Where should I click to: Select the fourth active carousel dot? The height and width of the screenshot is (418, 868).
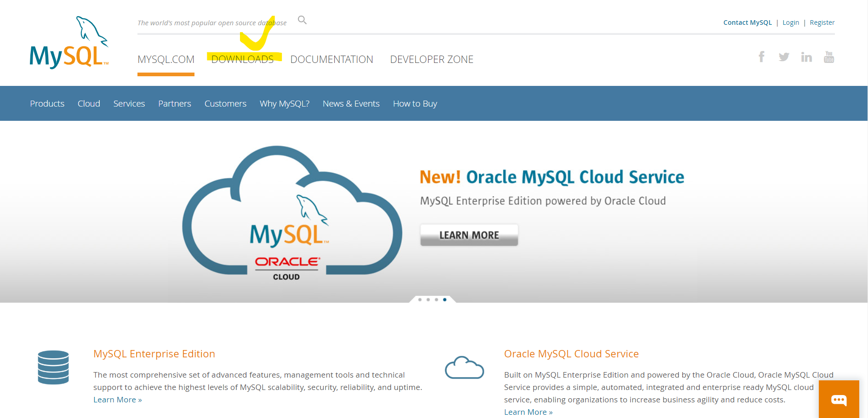(445, 299)
